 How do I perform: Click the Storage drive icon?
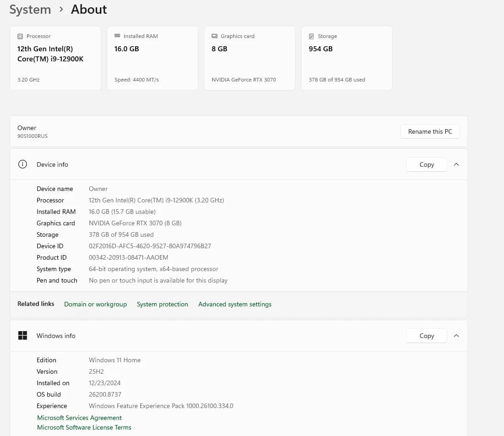(x=312, y=36)
